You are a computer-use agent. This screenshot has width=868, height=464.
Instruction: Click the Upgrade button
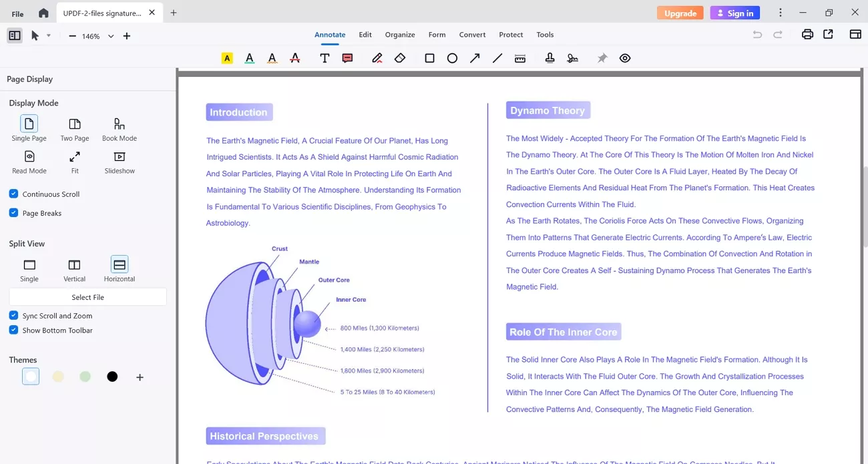coord(680,12)
